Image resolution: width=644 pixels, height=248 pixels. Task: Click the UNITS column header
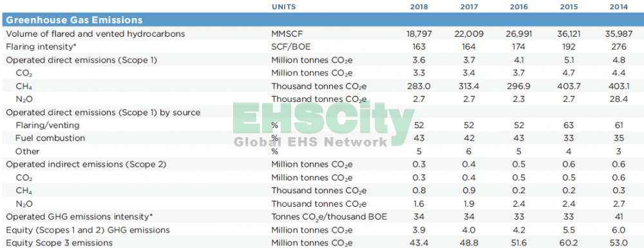(x=283, y=7)
